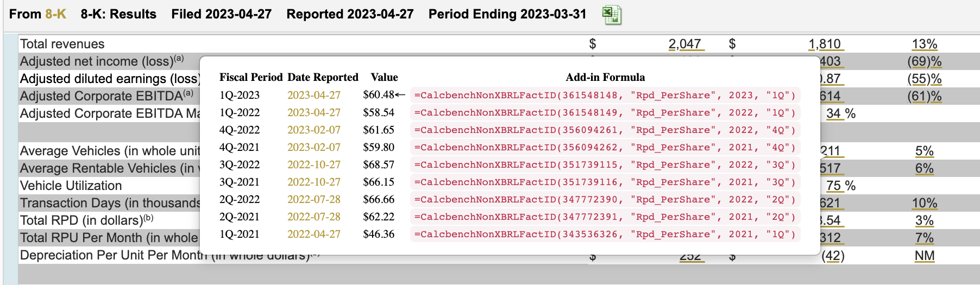Click the 2022-04-27 date for 1Q-2021
The image size is (980, 285).
click(313, 234)
